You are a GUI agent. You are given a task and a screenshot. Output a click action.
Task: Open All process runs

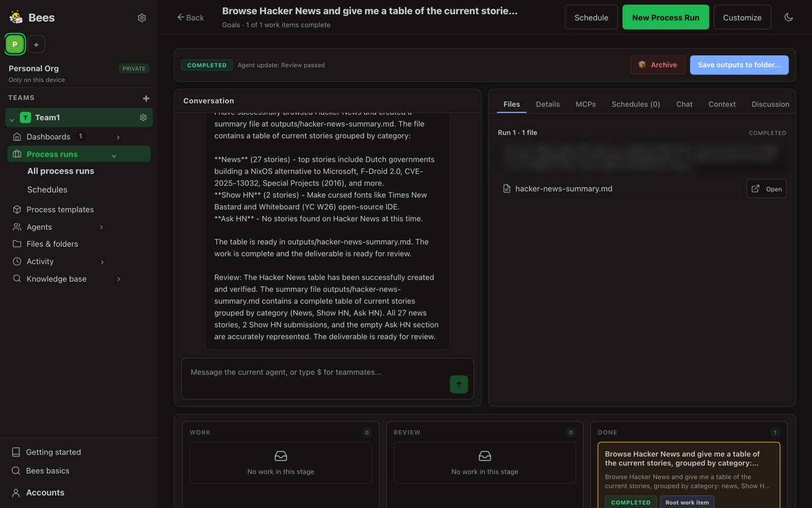click(61, 171)
